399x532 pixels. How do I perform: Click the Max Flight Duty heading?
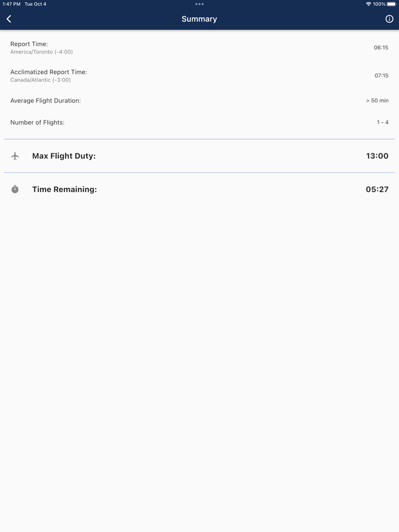[x=64, y=156]
